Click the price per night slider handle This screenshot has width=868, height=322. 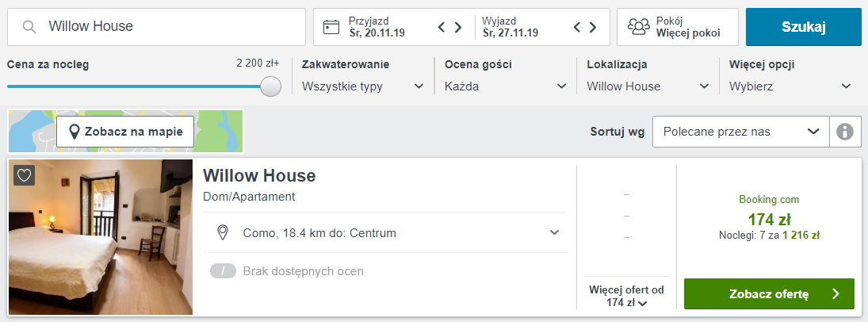tap(271, 86)
